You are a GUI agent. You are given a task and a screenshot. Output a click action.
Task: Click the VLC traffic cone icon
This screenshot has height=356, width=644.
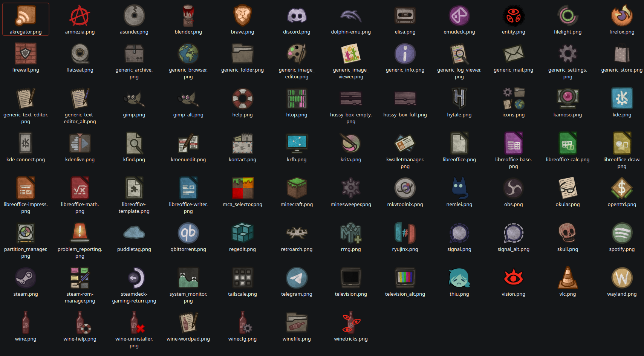click(568, 278)
